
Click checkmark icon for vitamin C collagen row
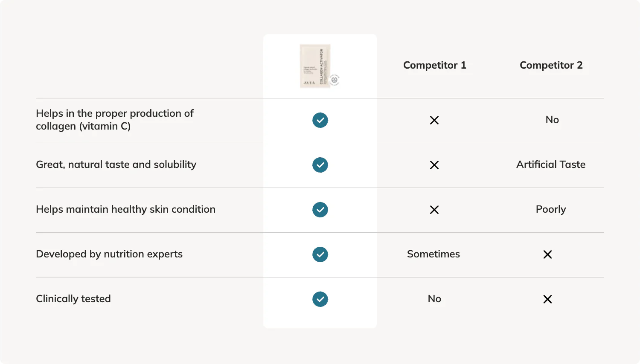[320, 120]
